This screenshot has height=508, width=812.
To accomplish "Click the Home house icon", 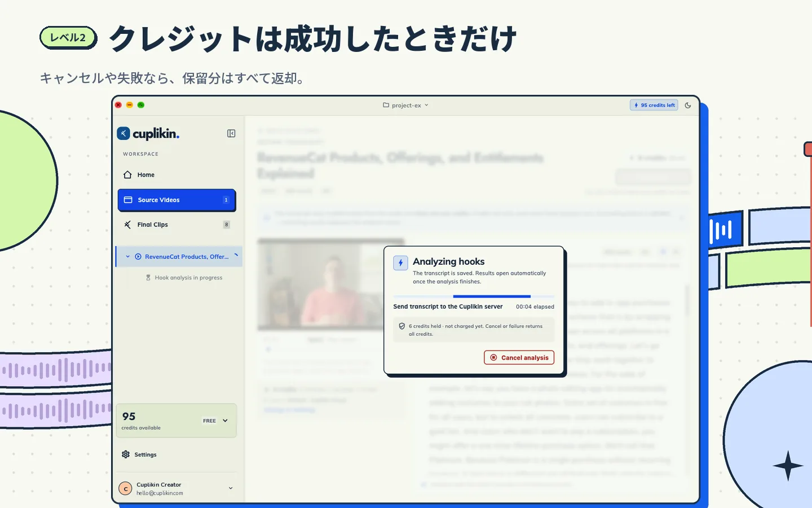I will 127,175.
